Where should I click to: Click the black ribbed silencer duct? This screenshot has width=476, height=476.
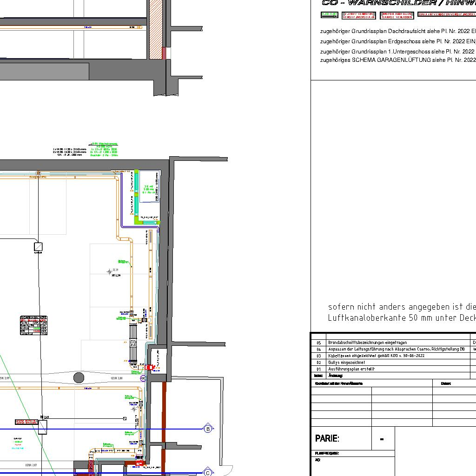click(133, 343)
